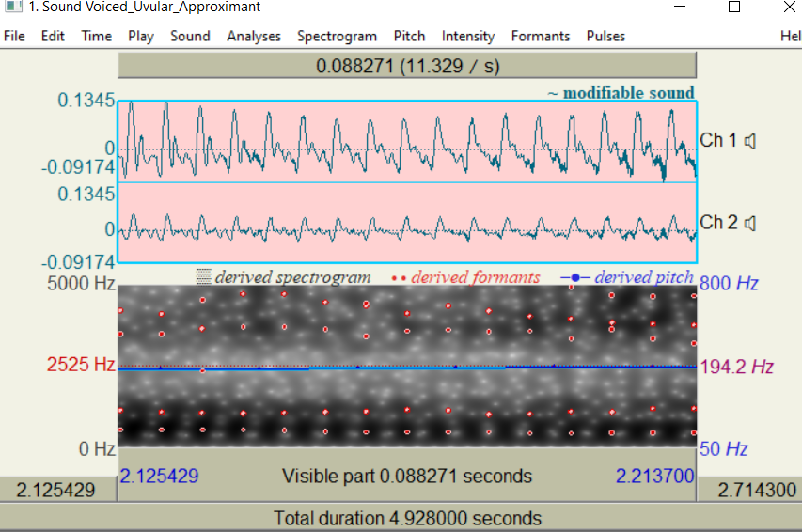Expand the Spectrogram menu
This screenshot has width=802, height=532.
tap(337, 37)
